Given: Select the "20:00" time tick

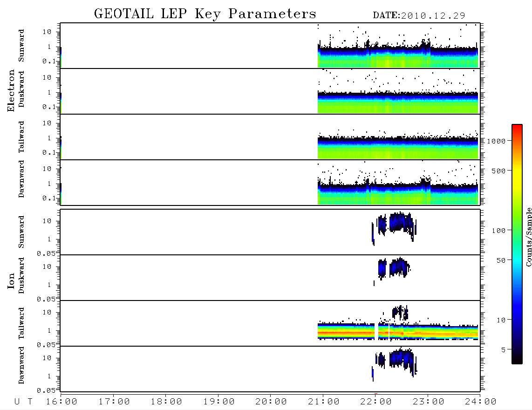Looking at the screenshot, I should [x=271, y=402].
